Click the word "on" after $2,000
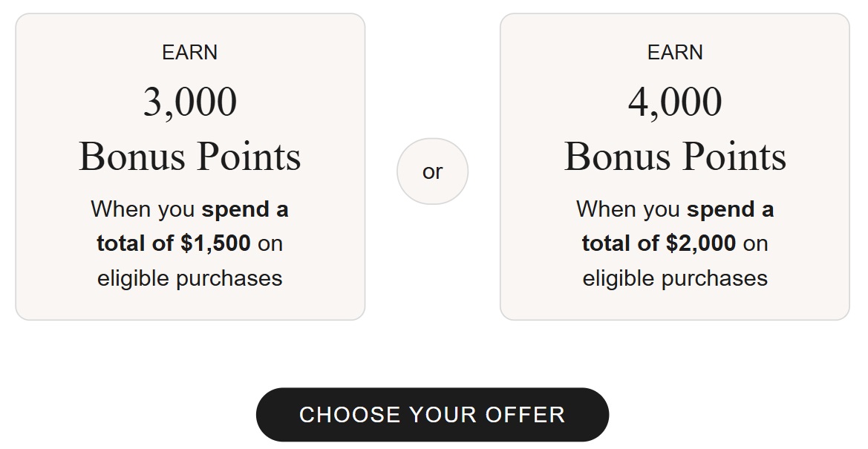The height and width of the screenshot is (449, 868). [755, 243]
